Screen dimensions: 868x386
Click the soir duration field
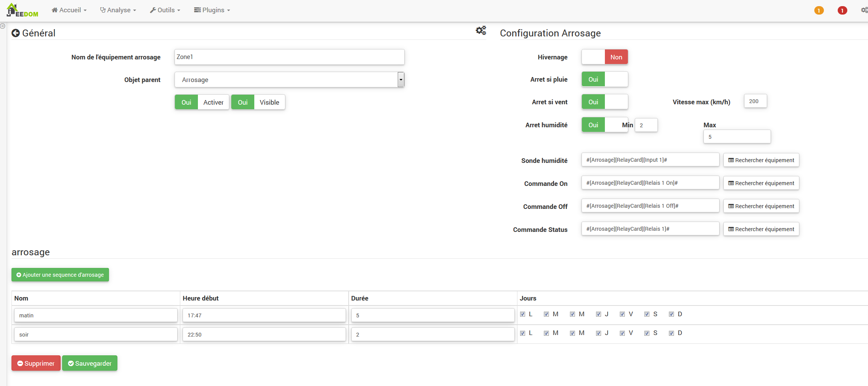coord(433,335)
